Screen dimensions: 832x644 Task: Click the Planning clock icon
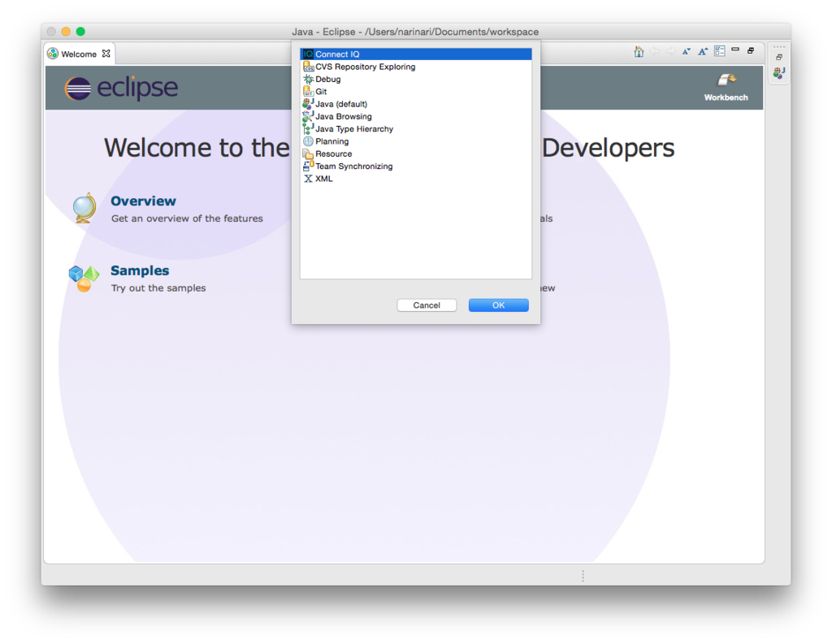click(x=308, y=141)
